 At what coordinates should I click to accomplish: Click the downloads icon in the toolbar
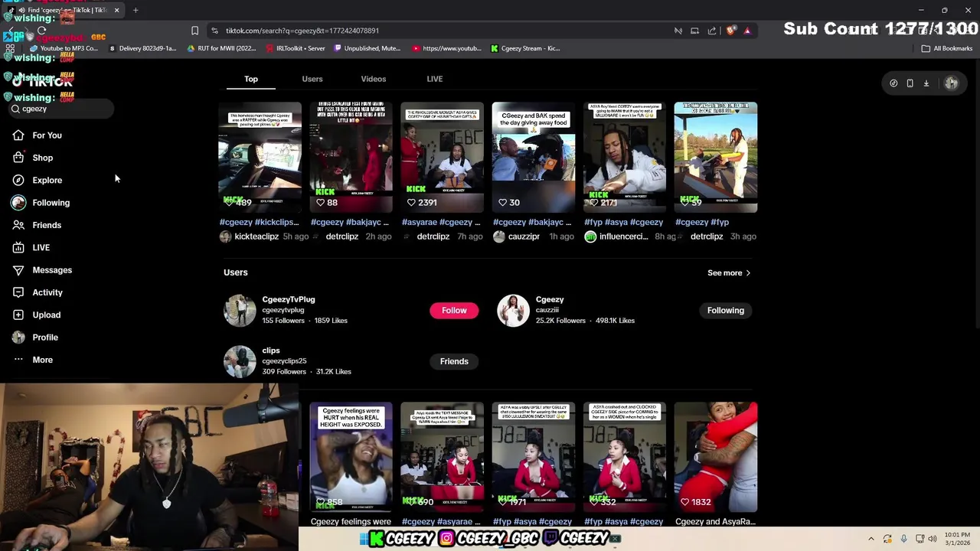point(926,83)
